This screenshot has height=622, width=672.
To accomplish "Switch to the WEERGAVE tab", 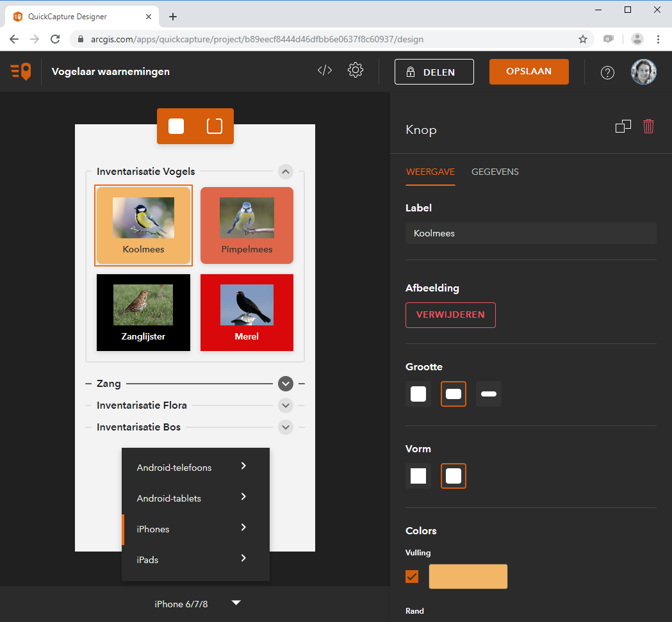I will (430, 172).
